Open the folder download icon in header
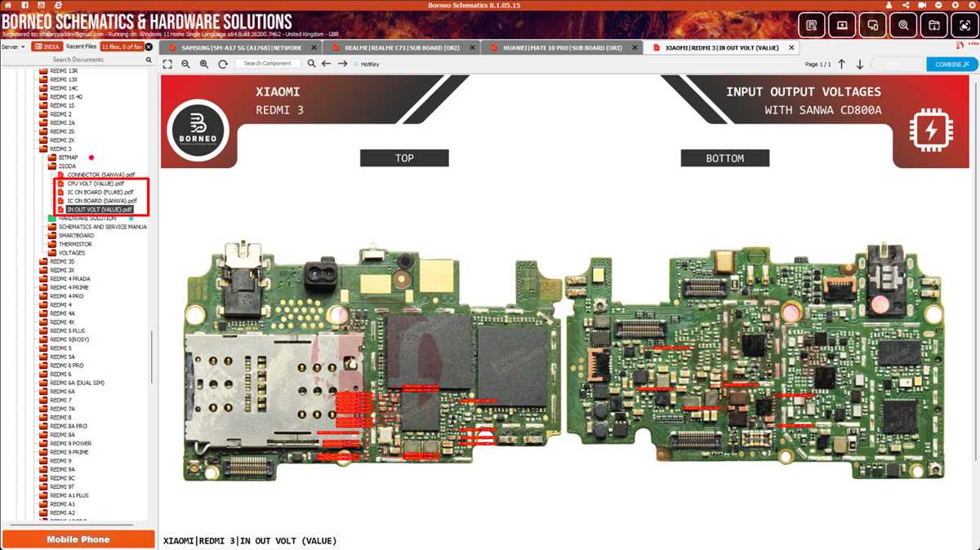 coord(934,25)
